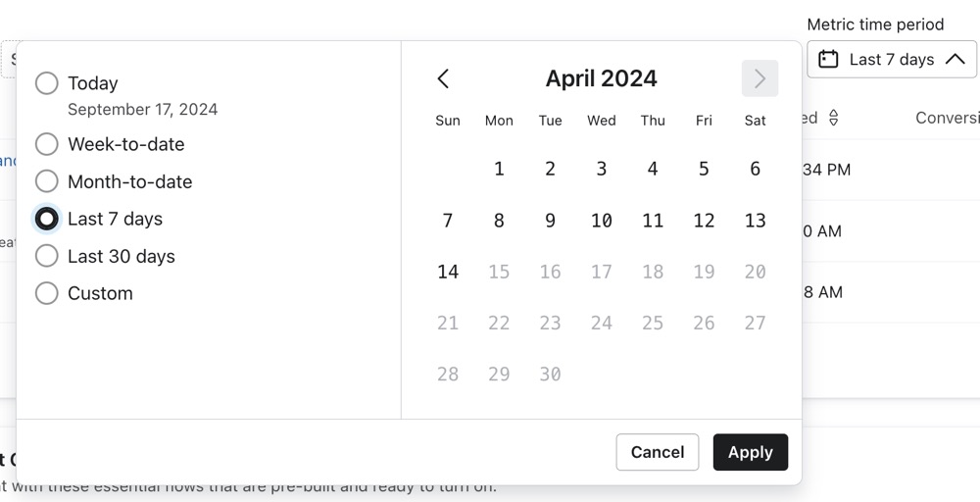Cancel the date picker

(x=657, y=452)
